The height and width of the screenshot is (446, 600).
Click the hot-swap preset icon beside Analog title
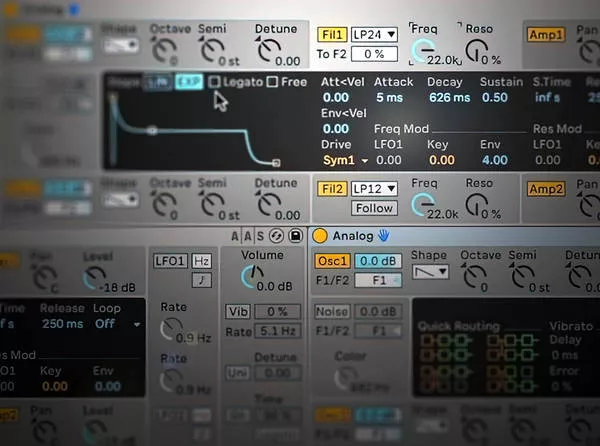click(x=276, y=236)
